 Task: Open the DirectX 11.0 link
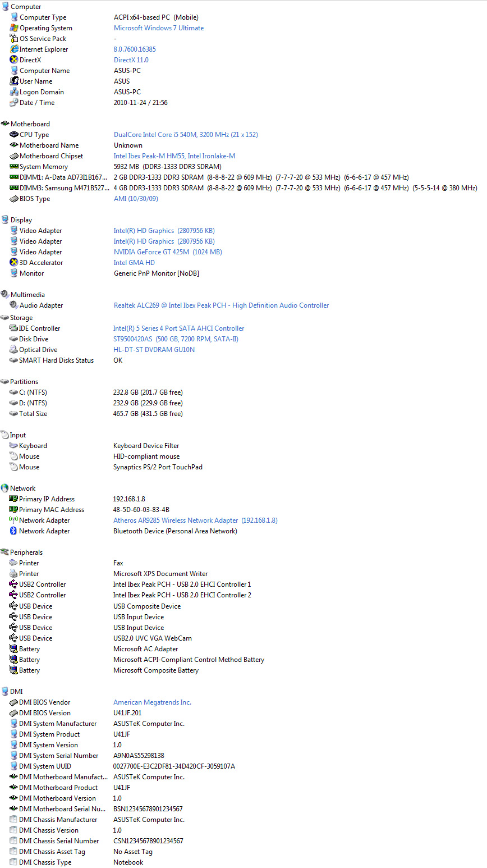pyautogui.click(x=131, y=60)
